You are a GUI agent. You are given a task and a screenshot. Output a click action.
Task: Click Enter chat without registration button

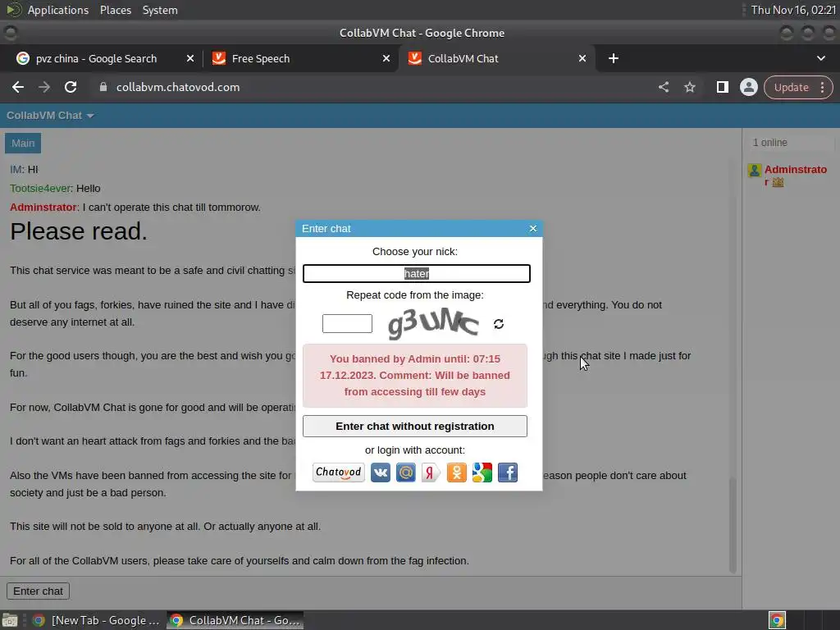point(414,427)
